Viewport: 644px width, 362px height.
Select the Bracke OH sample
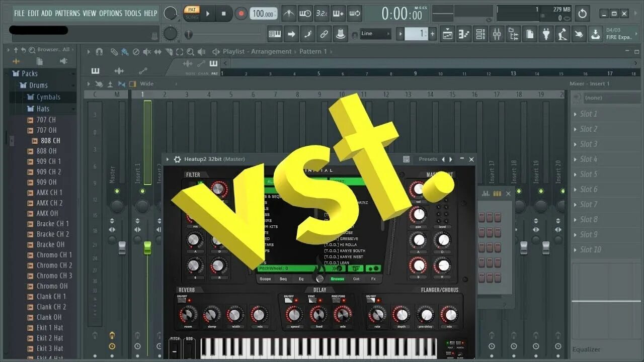pos(46,244)
